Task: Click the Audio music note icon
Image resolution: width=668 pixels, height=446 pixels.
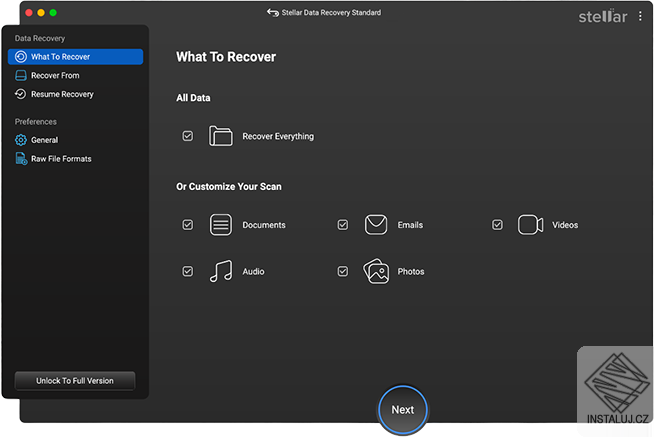Action: [221, 271]
